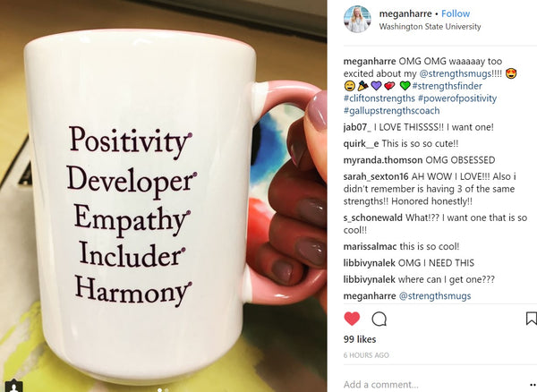This screenshot has width=537, height=392.
Task: Click the mug photo thumbnail
Action: tap(164, 196)
